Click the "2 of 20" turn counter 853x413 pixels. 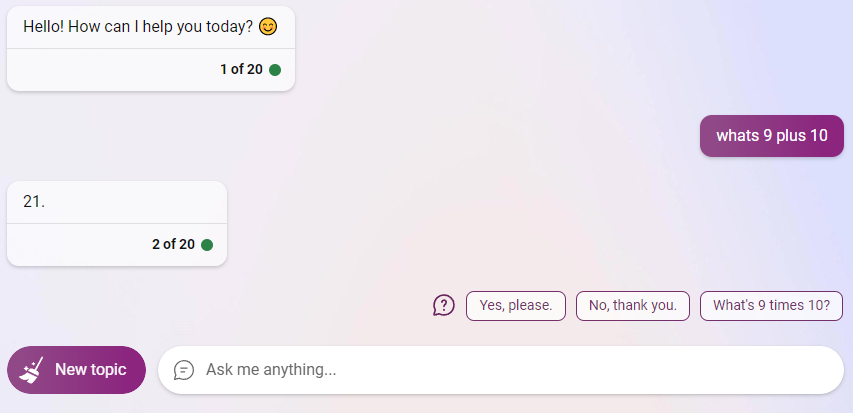pos(173,245)
